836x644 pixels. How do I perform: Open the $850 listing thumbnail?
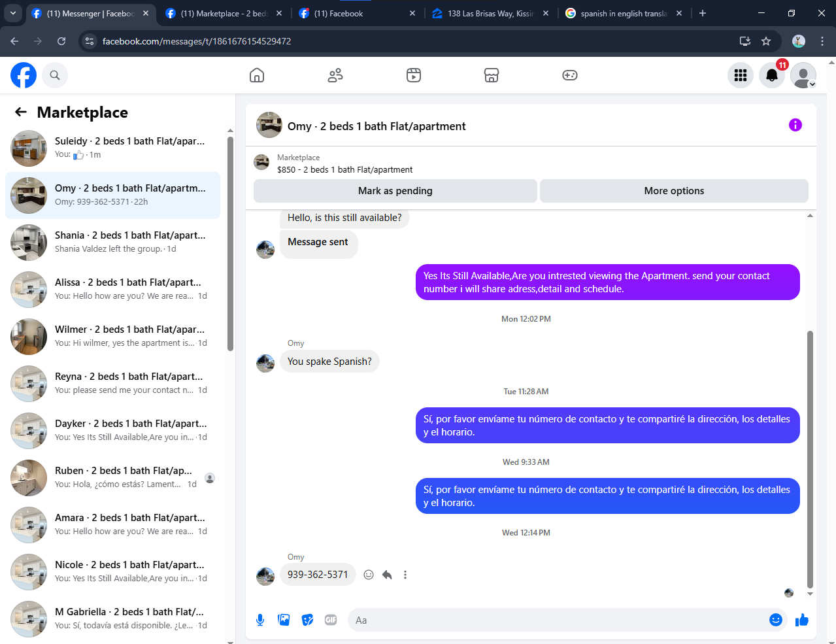point(261,162)
